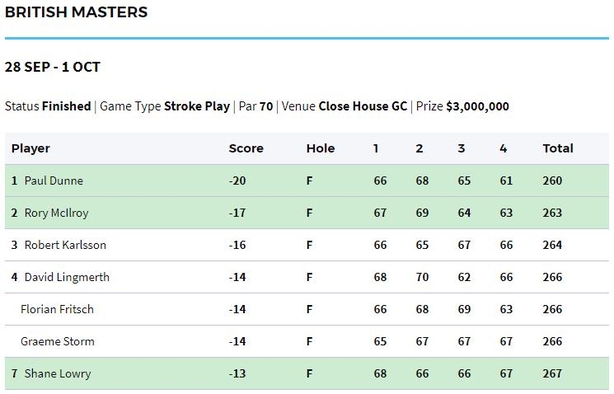Click Rory McIlroy's score of -17
This screenshot has height=394, width=614.
point(237,213)
